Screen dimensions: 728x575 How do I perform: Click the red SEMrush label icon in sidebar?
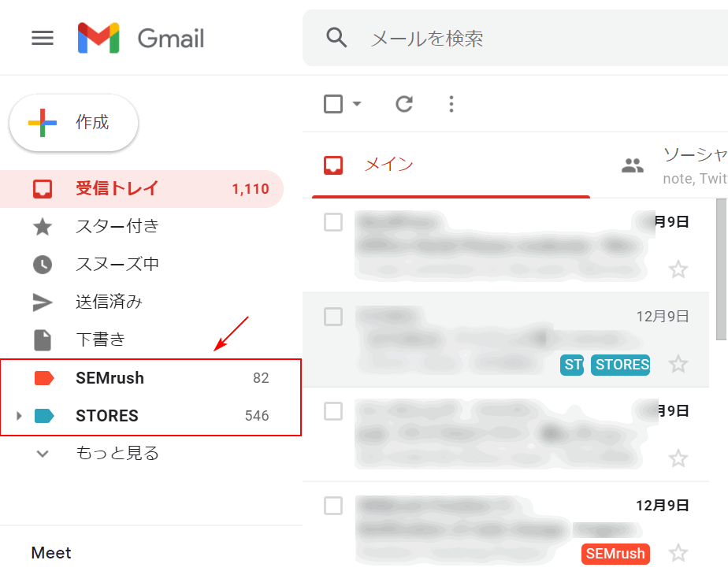pyautogui.click(x=44, y=378)
